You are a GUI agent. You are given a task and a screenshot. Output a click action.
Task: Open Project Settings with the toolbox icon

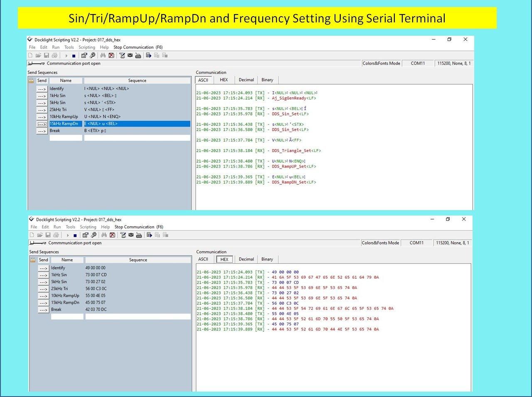(84, 55)
